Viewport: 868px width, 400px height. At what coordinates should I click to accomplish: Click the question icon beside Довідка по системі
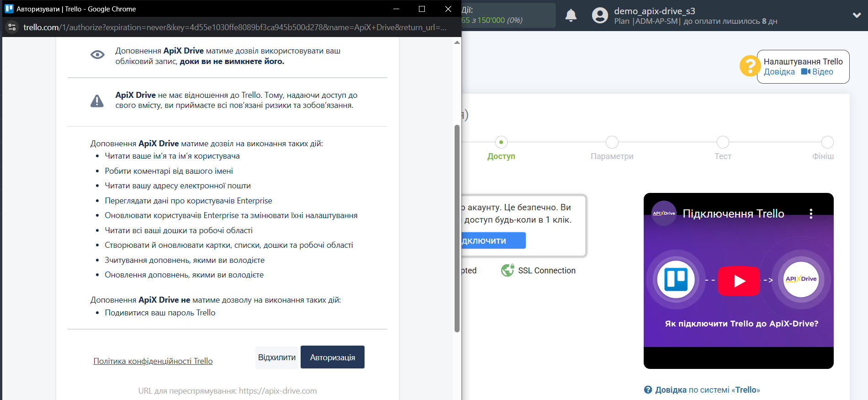pyautogui.click(x=648, y=389)
